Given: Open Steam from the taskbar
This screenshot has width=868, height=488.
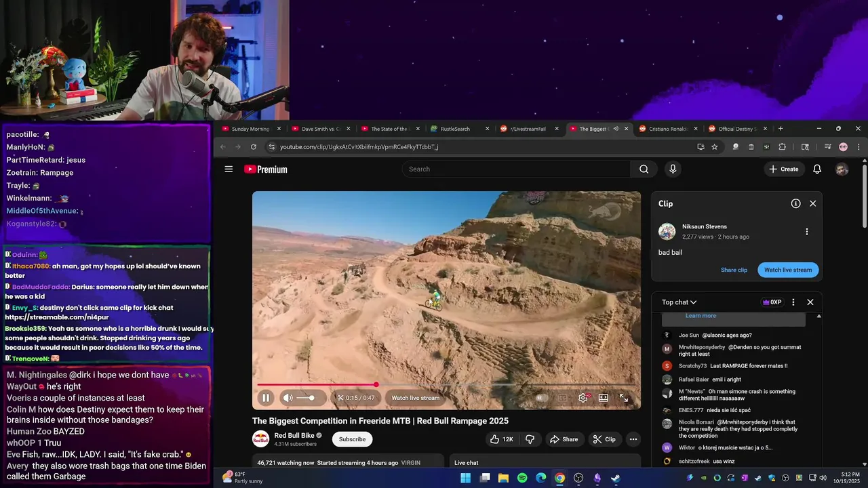Looking at the screenshot, I should 615,478.
